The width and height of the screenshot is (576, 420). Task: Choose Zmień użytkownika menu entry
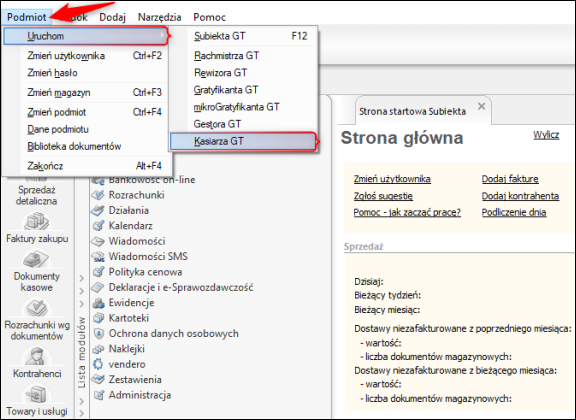point(85,56)
